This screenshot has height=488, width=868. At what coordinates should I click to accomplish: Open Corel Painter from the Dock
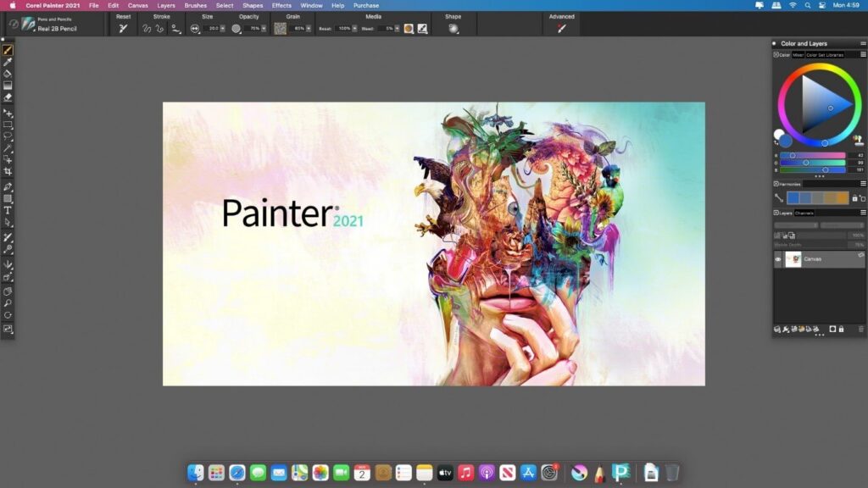coord(620,473)
